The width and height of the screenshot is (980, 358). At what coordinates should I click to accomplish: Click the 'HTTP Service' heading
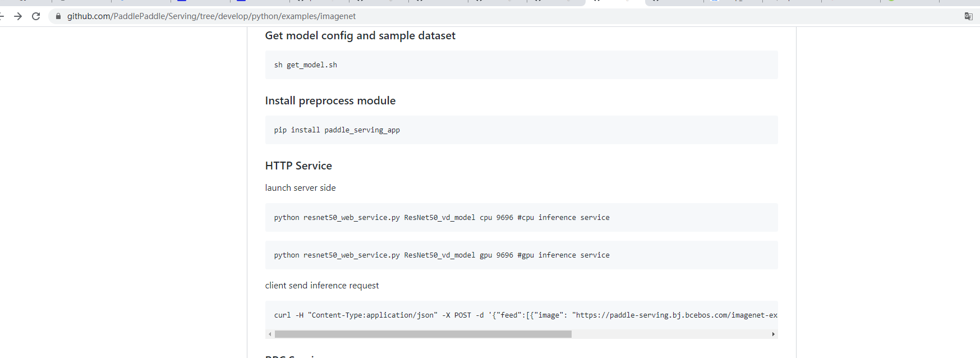pyautogui.click(x=298, y=166)
